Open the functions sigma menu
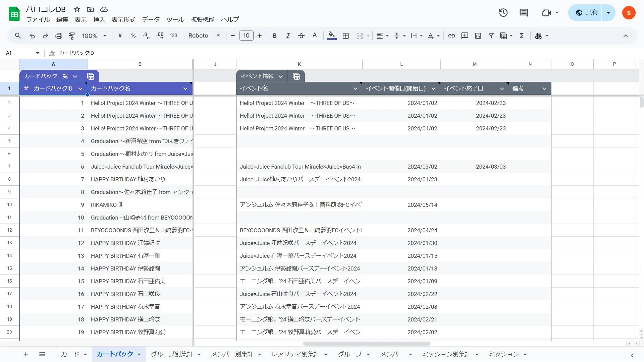Screen dimensions: 644x362 (x=522, y=36)
